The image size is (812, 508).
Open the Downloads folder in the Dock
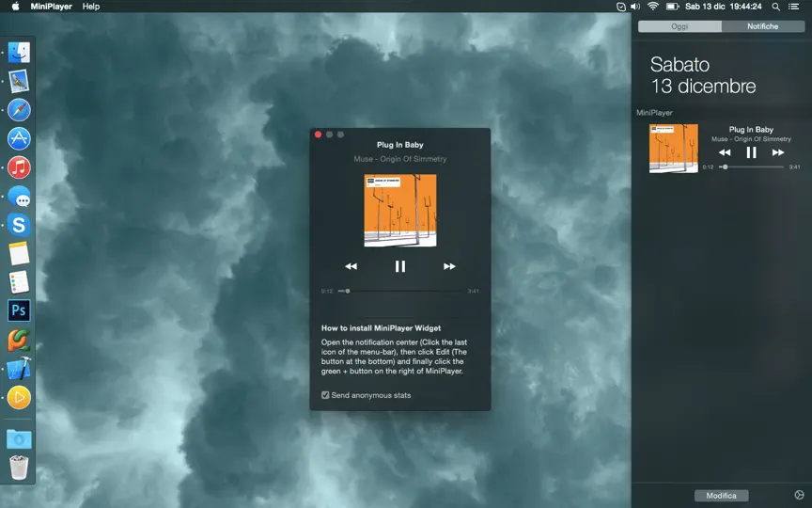coord(19,439)
